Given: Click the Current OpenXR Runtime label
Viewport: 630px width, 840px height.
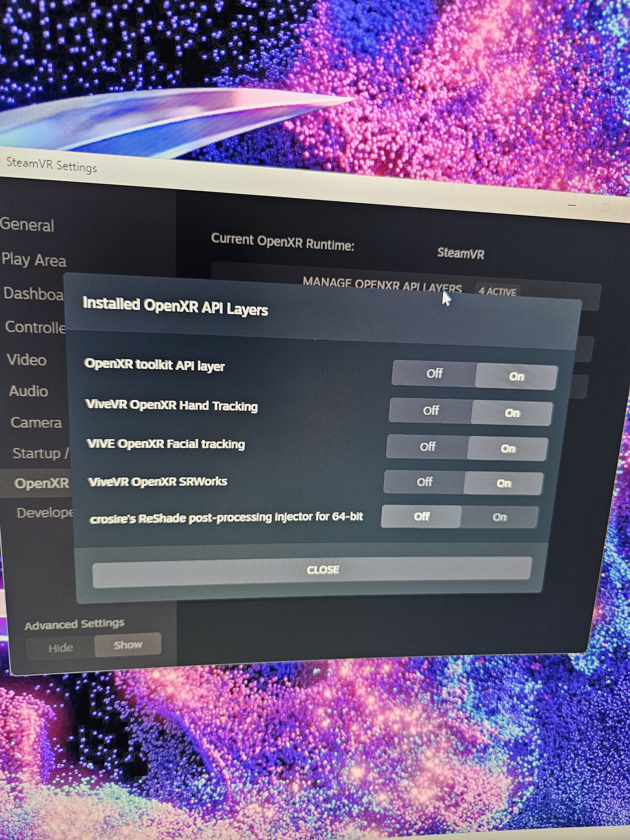Looking at the screenshot, I should pos(282,242).
